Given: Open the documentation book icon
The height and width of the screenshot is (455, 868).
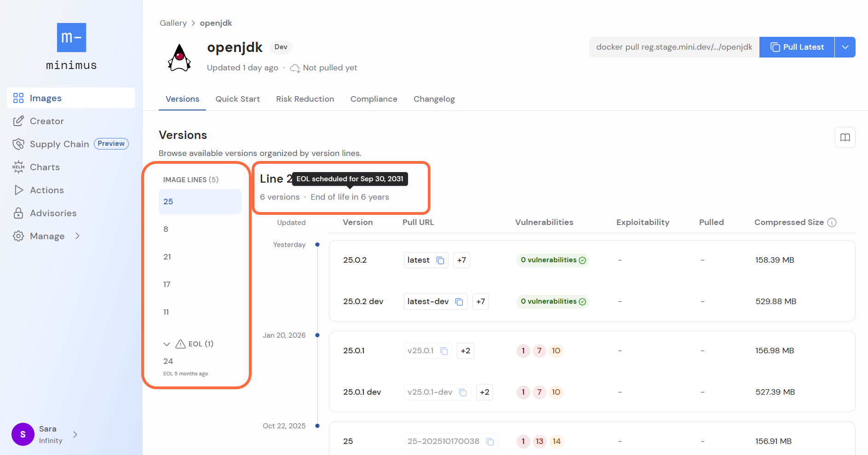Looking at the screenshot, I should tap(845, 137).
